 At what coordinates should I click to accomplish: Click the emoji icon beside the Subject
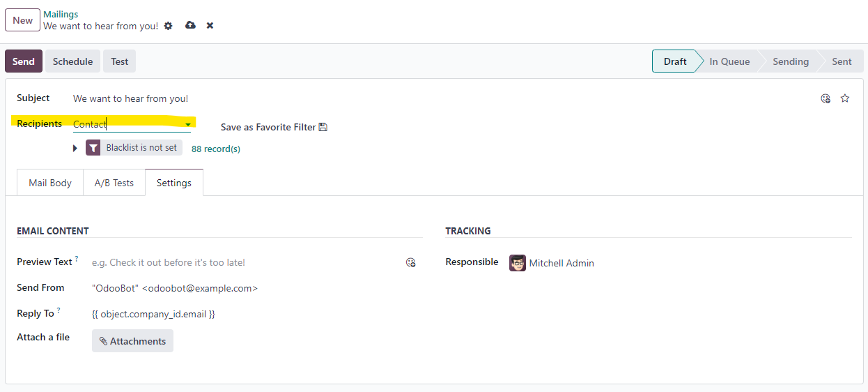826,98
